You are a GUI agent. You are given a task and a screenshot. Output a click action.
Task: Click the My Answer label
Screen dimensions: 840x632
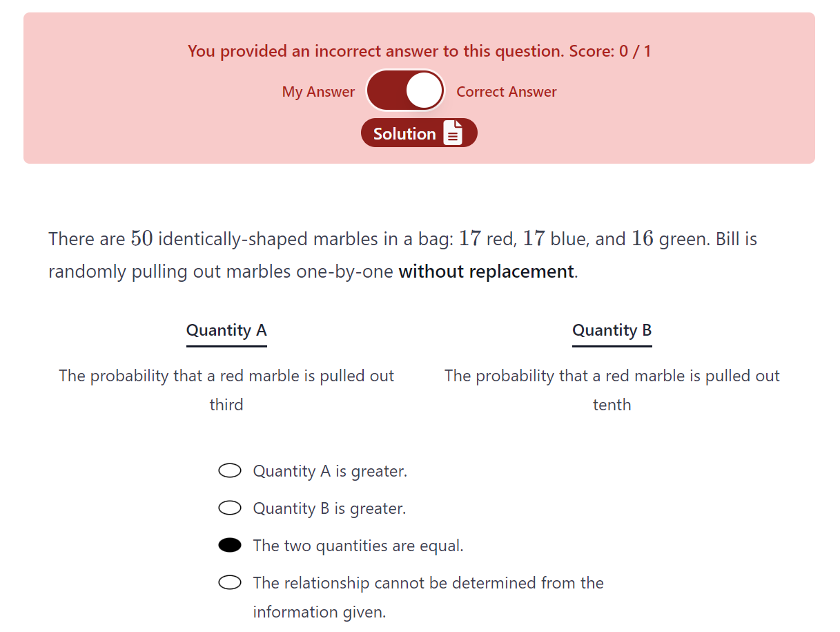click(x=318, y=92)
